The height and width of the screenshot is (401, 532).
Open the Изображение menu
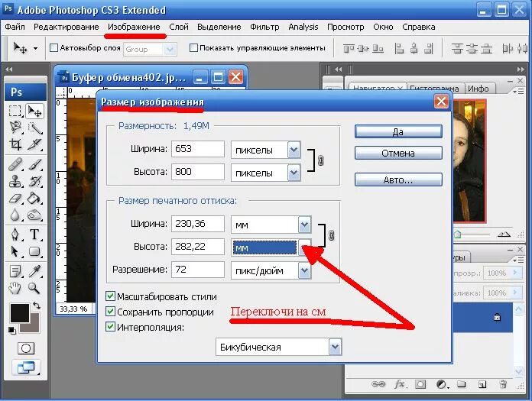click(x=134, y=27)
